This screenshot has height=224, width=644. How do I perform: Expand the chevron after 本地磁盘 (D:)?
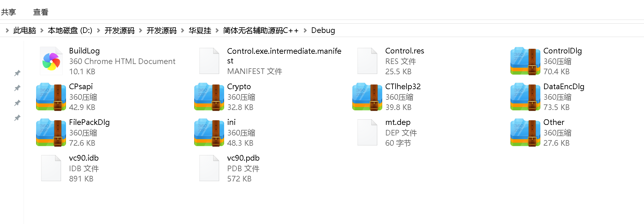[98, 30]
